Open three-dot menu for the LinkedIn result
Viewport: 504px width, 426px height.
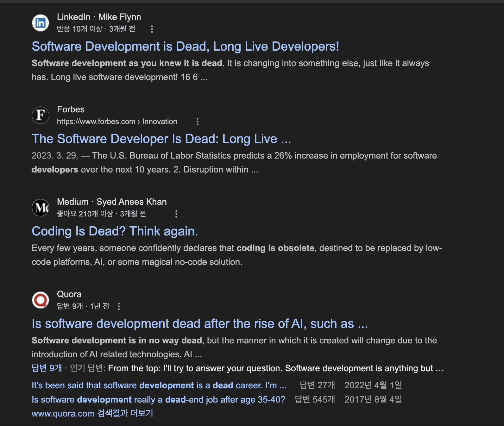point(152,29)
